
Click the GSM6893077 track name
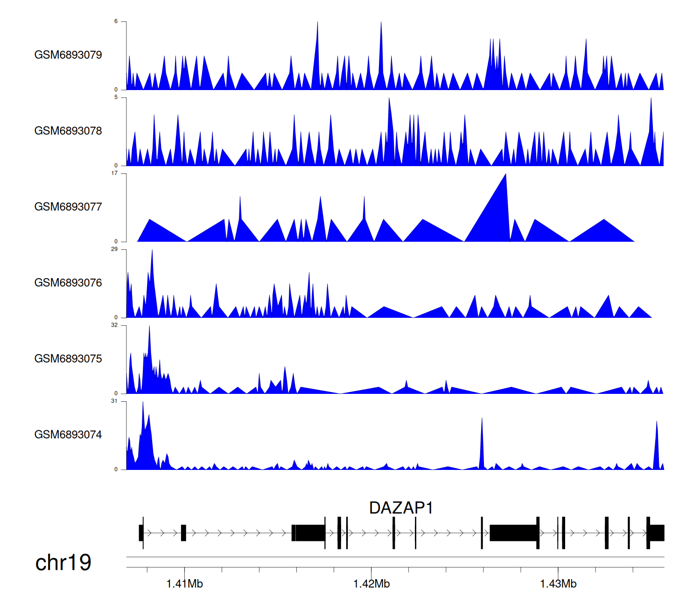[68, 207]
